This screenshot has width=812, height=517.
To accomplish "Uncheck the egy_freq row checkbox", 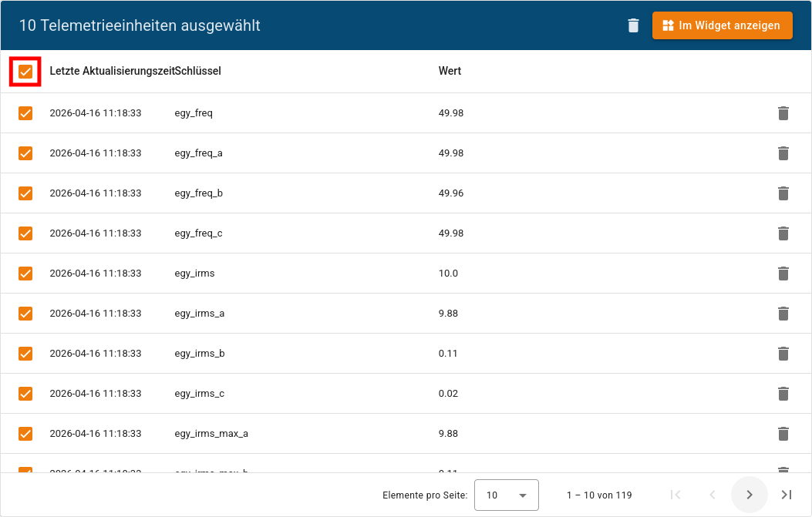I will click(25, 113).
